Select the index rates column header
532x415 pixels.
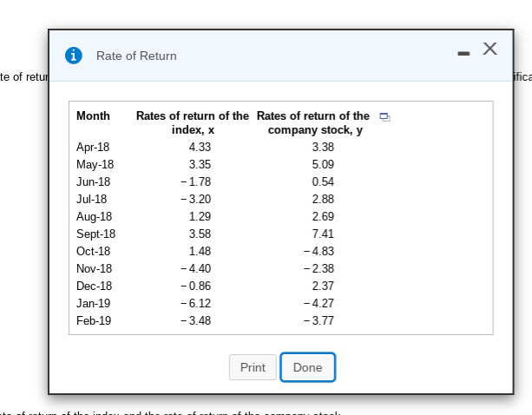pyautogui.click(x=193, y=122)
